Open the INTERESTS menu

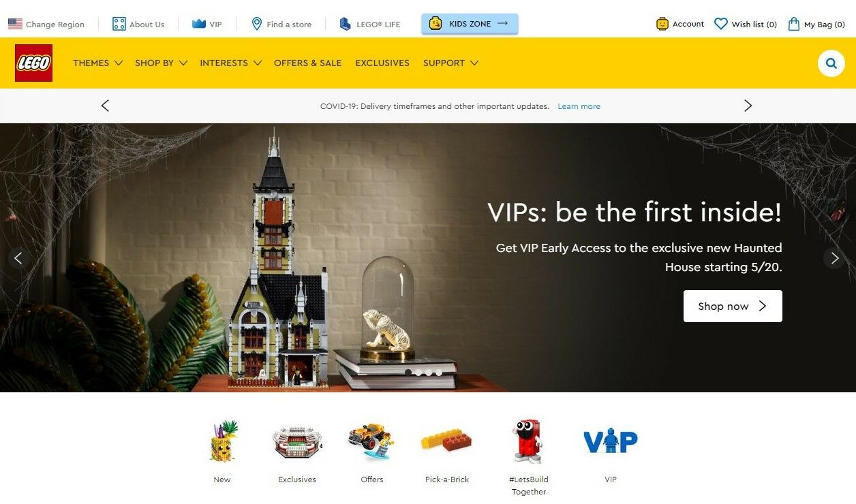[230, 63]
